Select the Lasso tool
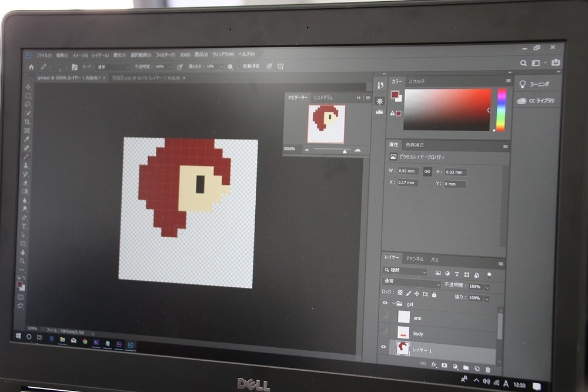The height and width of the screenshot is (392, 588). (x=28, y=104)
